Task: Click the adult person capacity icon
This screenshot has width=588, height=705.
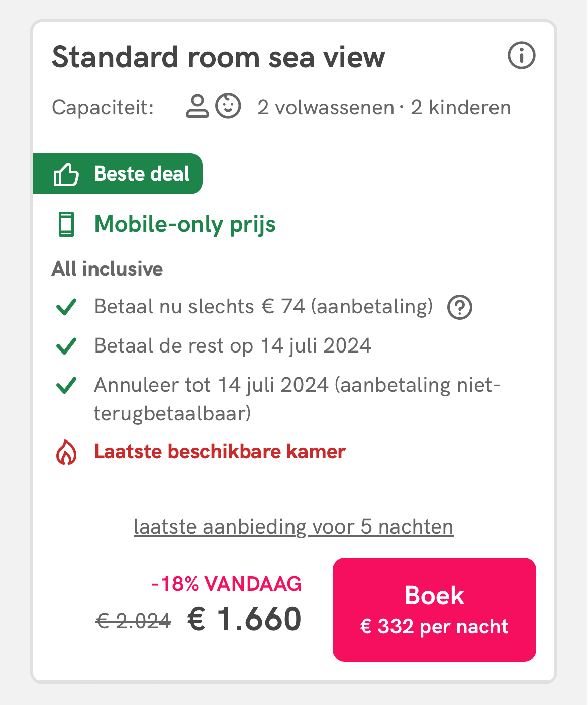Action: pyautogui.click(x=197, y=106)
